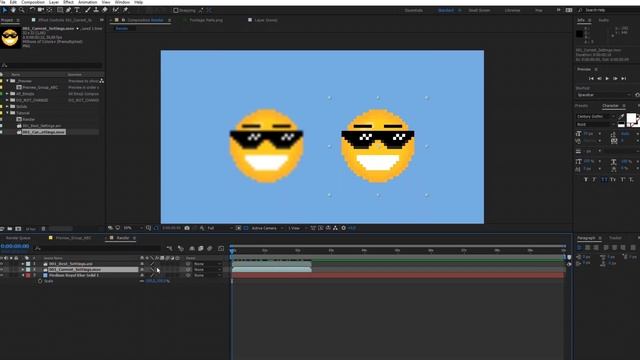Screen dimensions: 640x360
Task: Select the Pan Behind anchor point tool
Action: (x=50, y=10)
